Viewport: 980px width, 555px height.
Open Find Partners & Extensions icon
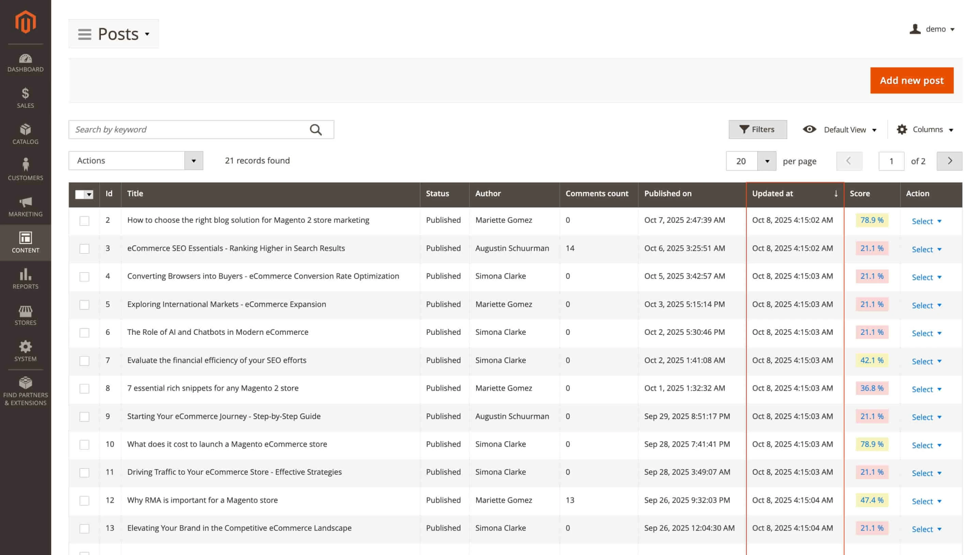pyautogui.click(x=25, y=383)
